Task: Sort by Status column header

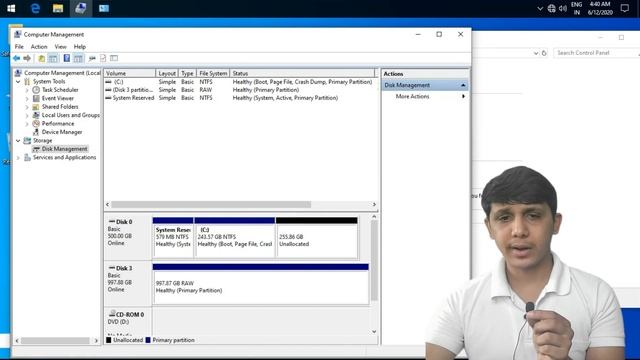Action: [x=302, y=73]
